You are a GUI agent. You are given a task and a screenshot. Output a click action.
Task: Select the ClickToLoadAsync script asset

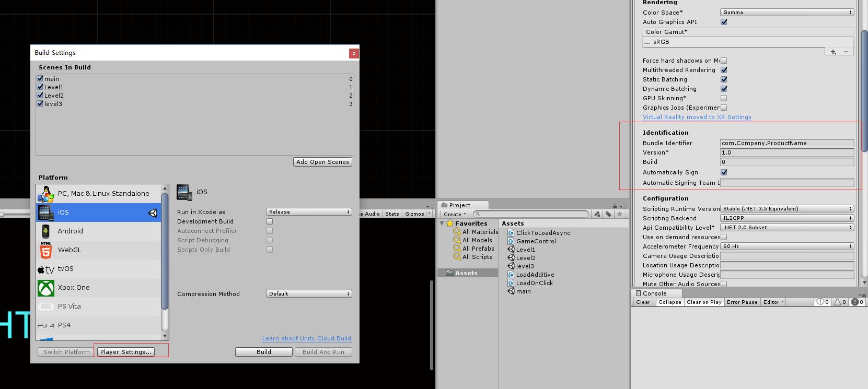[x=539, y=233]
